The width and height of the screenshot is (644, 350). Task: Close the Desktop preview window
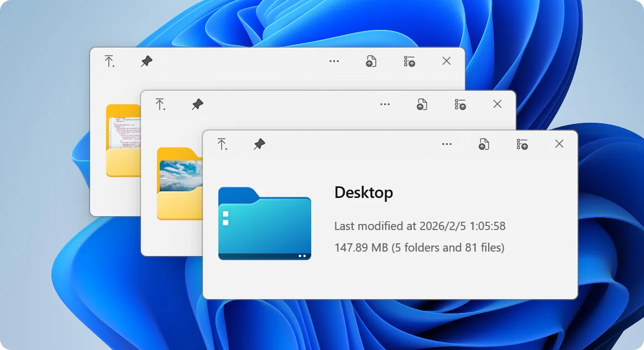[559, 144]
